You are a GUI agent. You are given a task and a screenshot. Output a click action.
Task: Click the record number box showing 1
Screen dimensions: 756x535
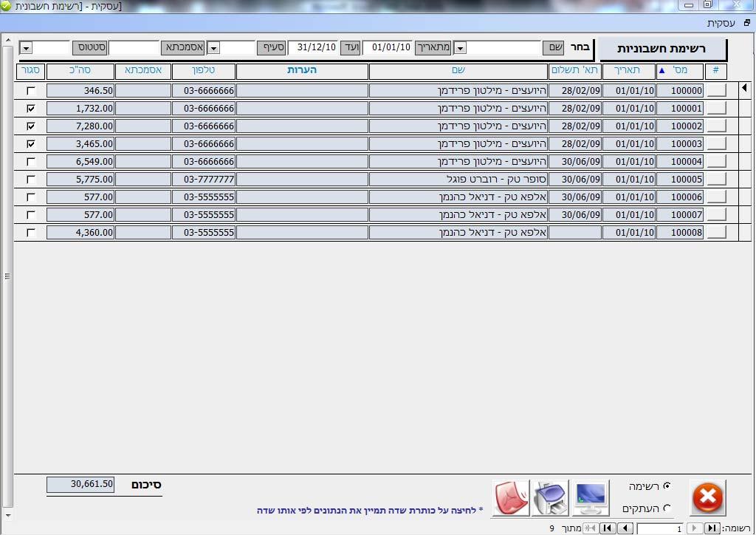660,529
